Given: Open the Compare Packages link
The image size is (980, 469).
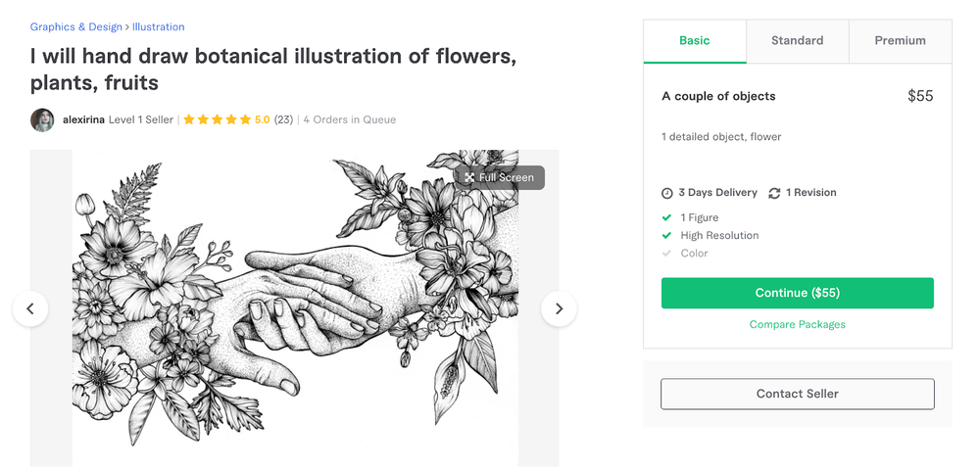Looking at the screenshot, I should [797, 324].
